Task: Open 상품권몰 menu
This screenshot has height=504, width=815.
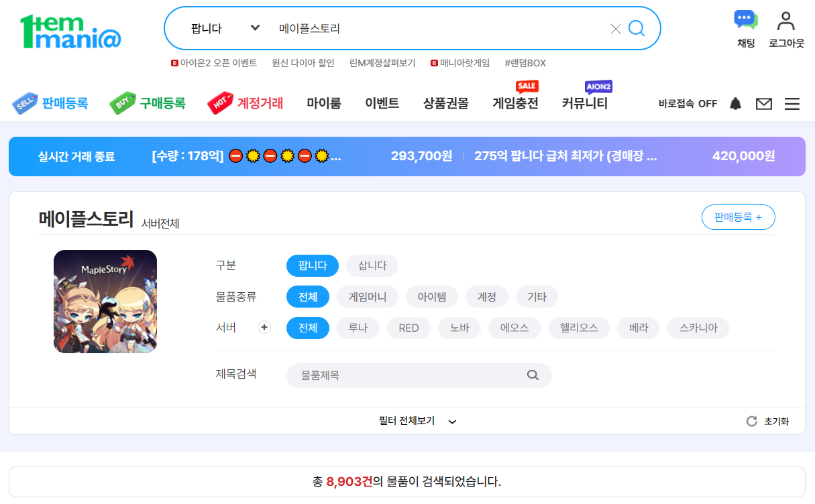Action: click(446, 103)
